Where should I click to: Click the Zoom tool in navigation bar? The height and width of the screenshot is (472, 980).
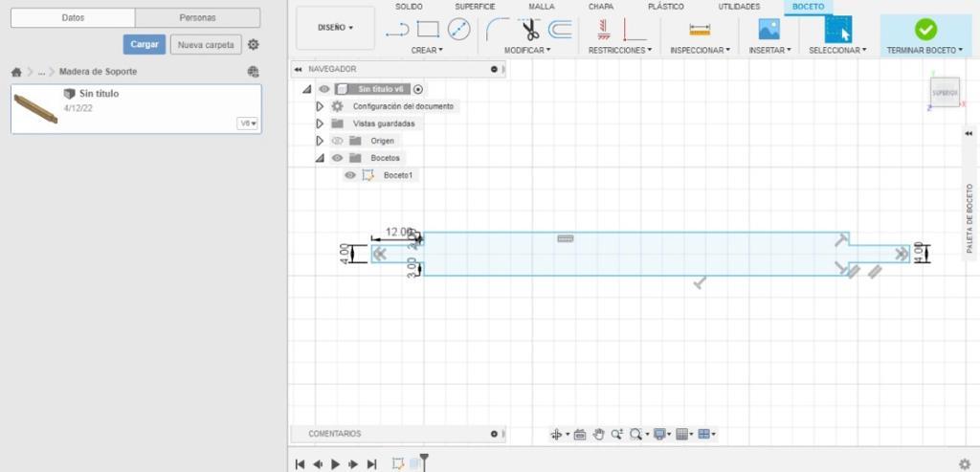tap(617, 434)
